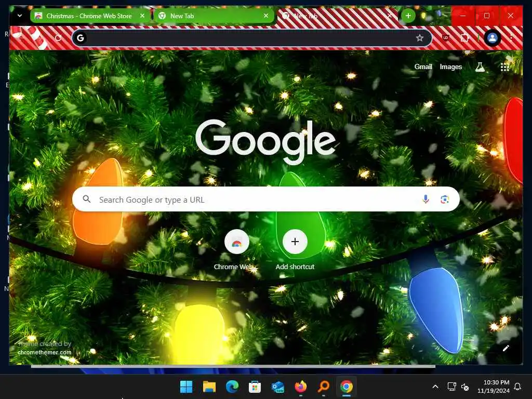The image size is (532, 399).
Task: Open the Extensions puzzle piece menu
Action: pos(464,37)
